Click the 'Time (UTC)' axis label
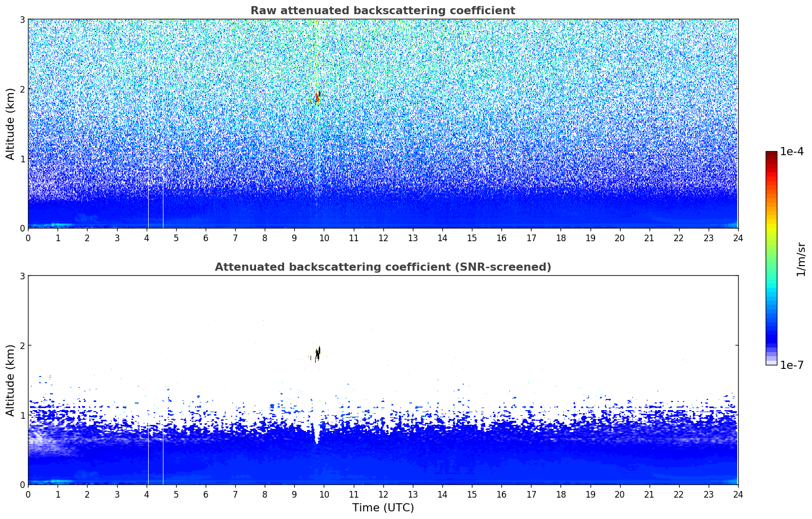Screen dimensions: 812x519 point(383,508)
